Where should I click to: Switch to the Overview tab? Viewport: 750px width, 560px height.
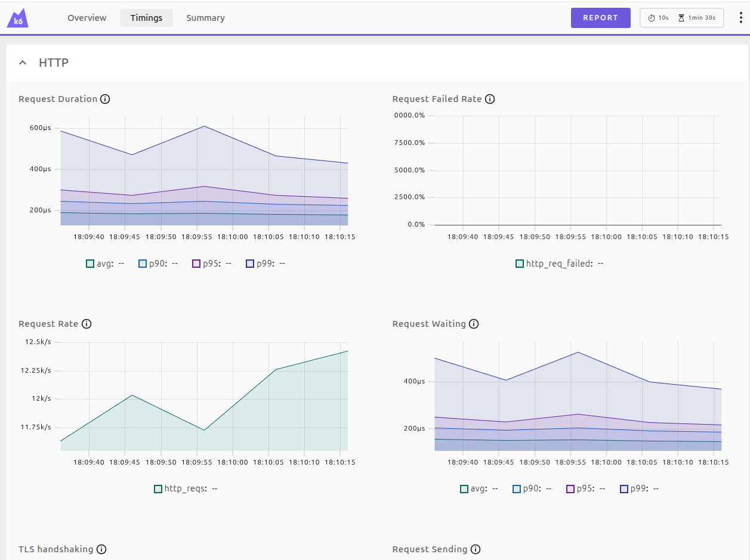[x=87, y=18]
